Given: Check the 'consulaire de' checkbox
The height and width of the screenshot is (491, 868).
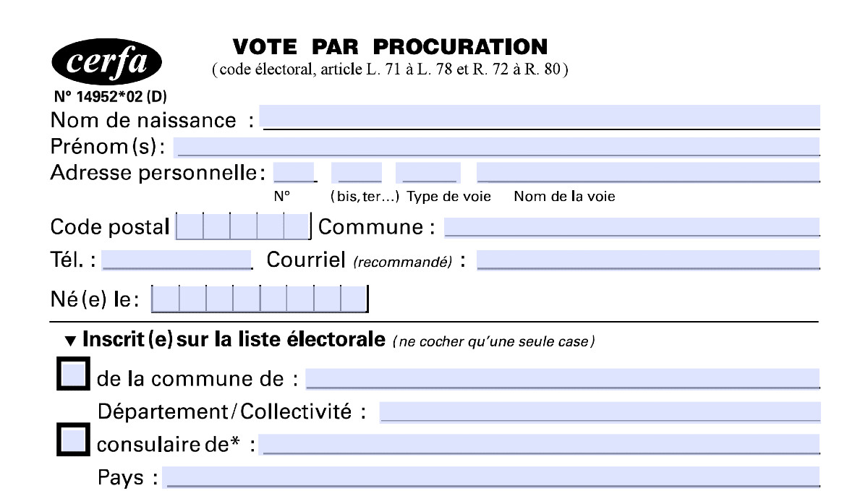Looking at the screenshot, I should pos(73,441).
